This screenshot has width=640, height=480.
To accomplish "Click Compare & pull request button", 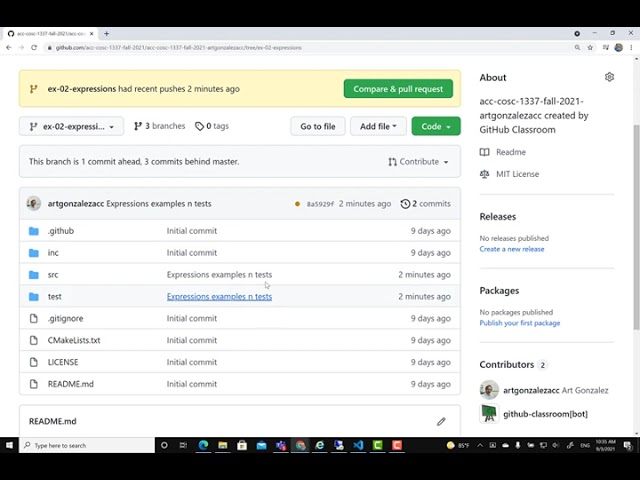I will 398,89.
